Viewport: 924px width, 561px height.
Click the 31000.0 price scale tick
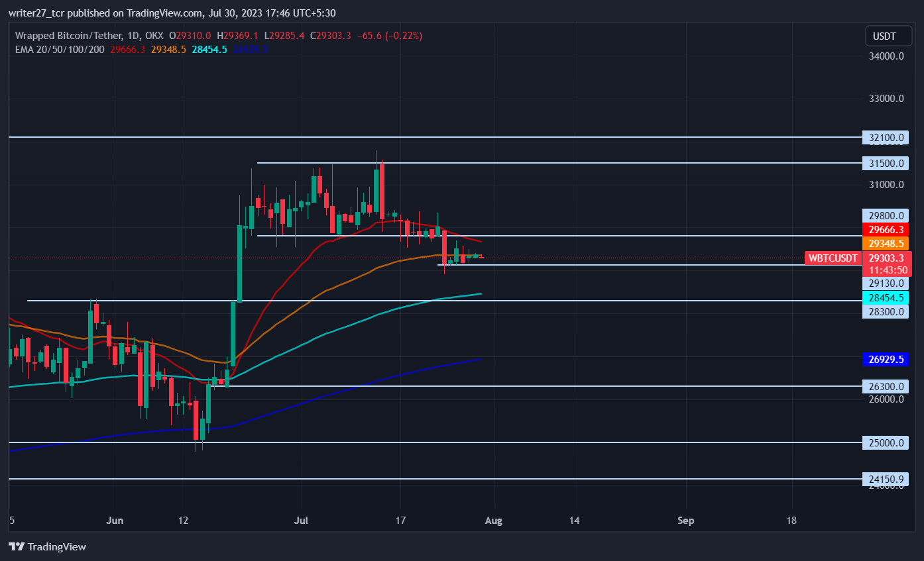[x=886, y=185]
